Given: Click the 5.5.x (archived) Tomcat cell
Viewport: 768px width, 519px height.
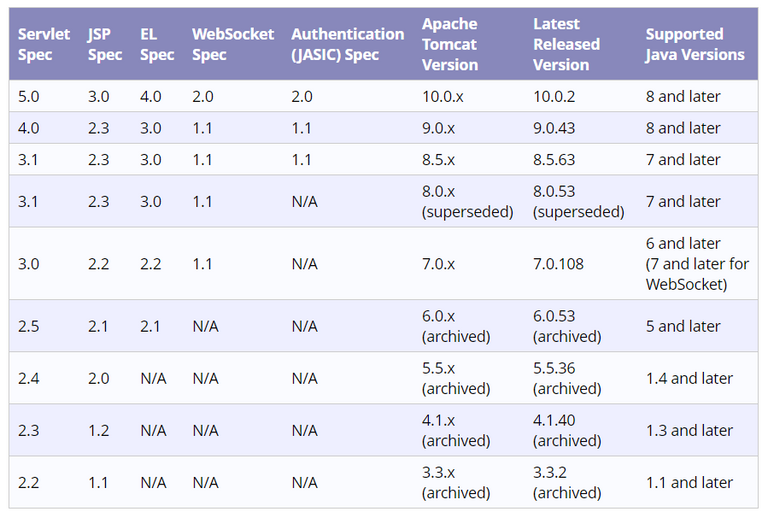Looking at the screenshot, I should pos(456,378).
